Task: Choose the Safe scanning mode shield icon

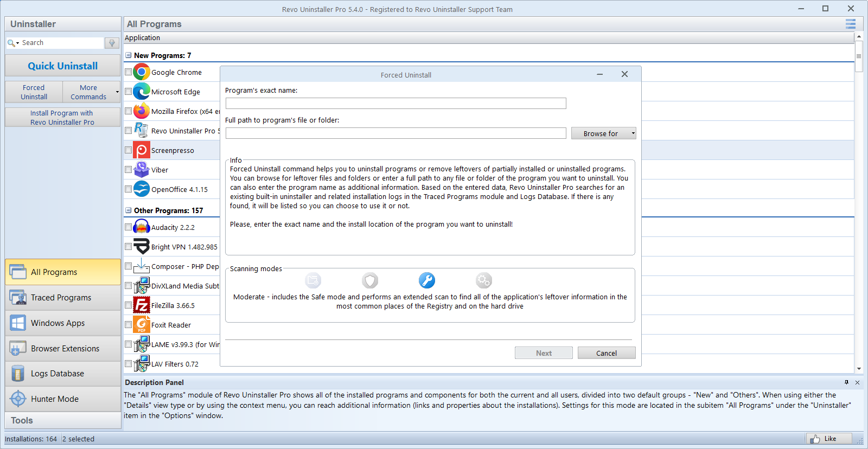Action: pos(370,280)
